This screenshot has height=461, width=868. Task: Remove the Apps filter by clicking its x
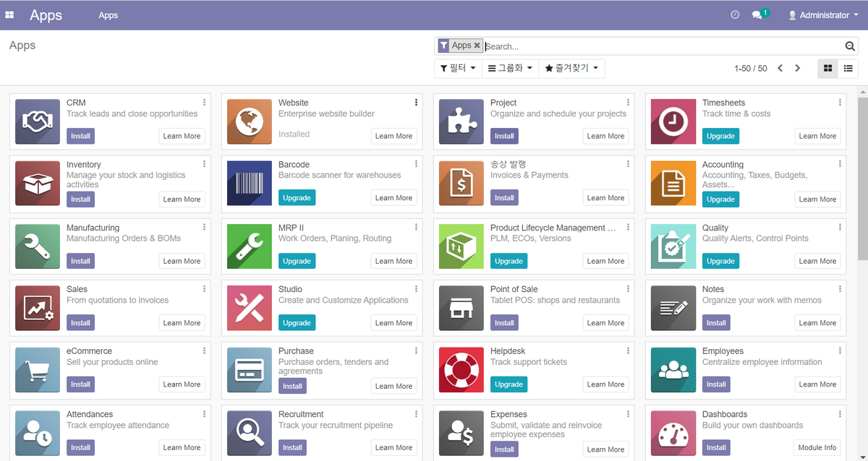click(x=477, y=45)
